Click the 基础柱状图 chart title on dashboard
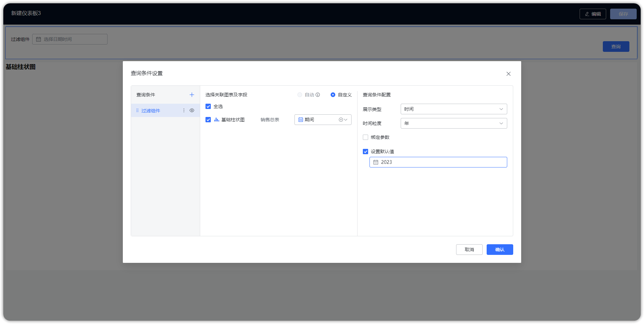Viewport: 644px width, 324px height. 21,67
